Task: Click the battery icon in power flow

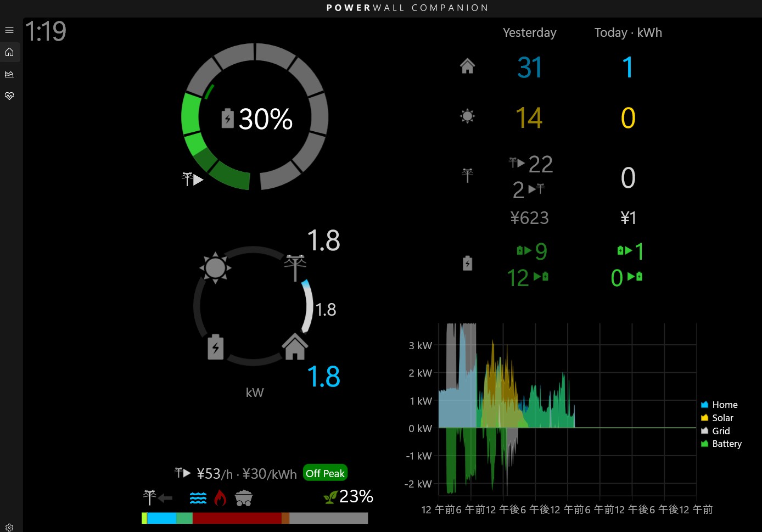Action: coord(215,347)
